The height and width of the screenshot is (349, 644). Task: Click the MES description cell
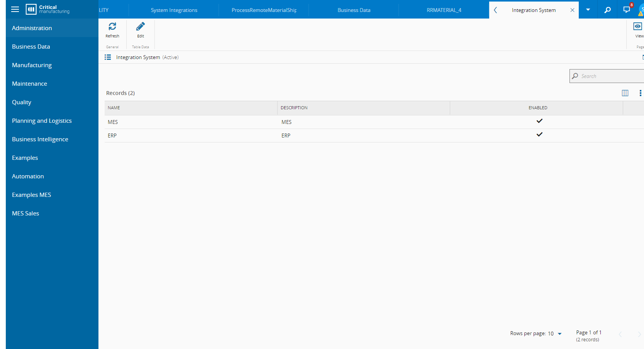click(363, 122)
